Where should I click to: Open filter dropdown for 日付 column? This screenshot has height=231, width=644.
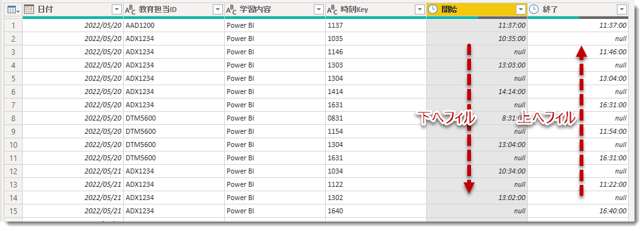click(x=117, y=10)
